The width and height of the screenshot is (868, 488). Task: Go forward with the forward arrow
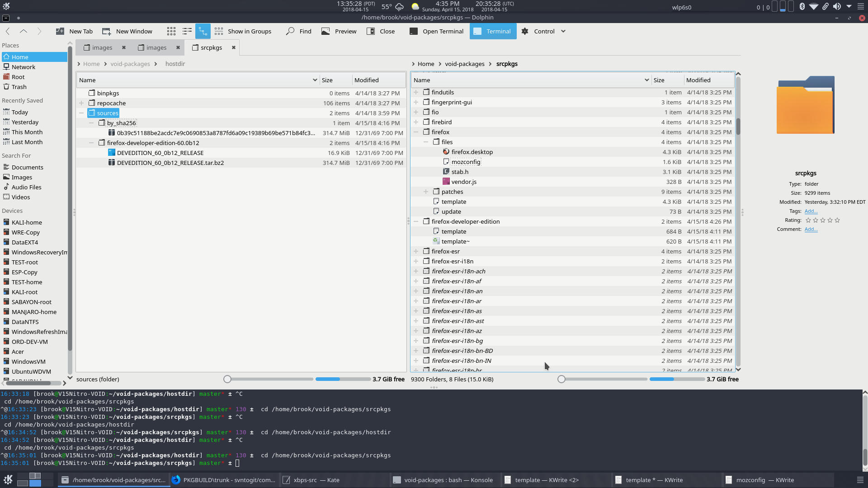(39, 31)
